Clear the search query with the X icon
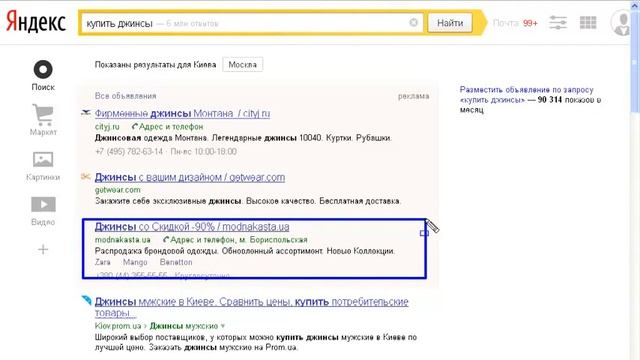This screenshot has width=640, height=360. tap(413, 22)
